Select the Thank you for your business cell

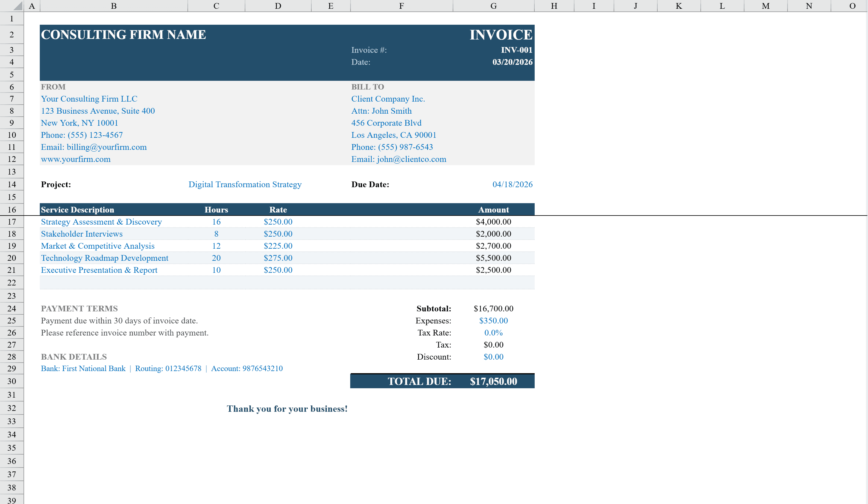[x=287, y=408]
